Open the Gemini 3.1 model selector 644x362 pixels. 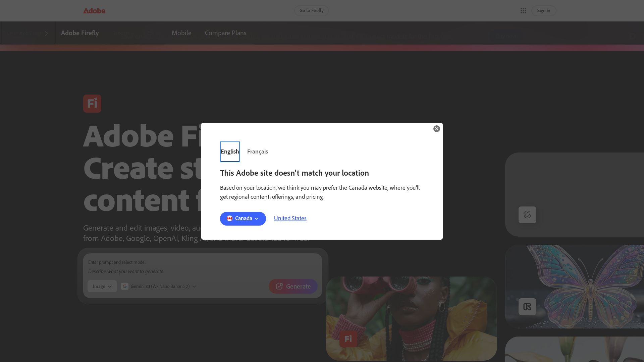click(x=159, y=286)
